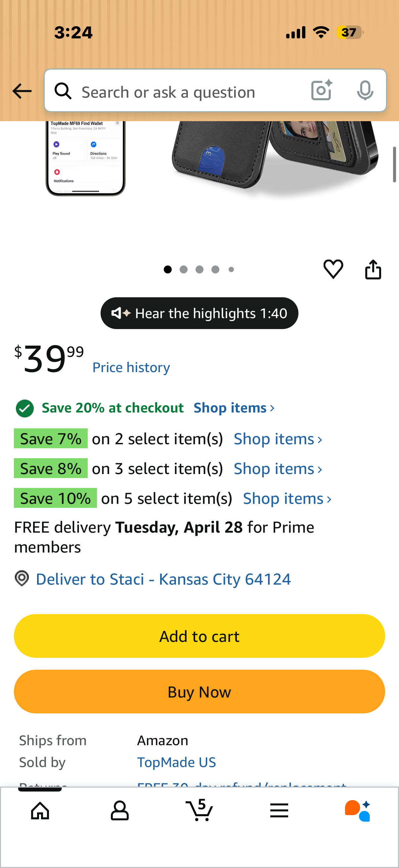
Task: Open Shop items for Save 10% offer
Action: point(287,498)
